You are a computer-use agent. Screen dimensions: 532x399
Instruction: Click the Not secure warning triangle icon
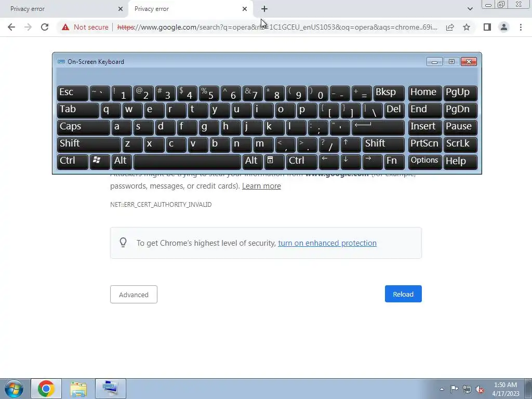coord(65,27)
